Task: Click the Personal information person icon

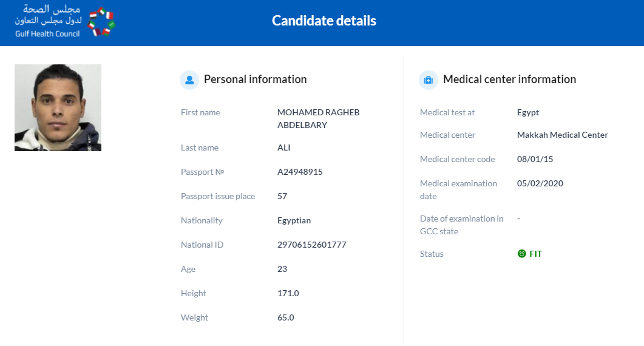Action: click(189, 80)
